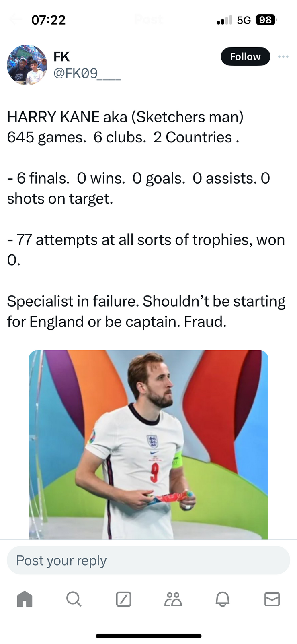Tap the home indicator bar at bottom
The image size is (297, 644).
coord(148,636)
